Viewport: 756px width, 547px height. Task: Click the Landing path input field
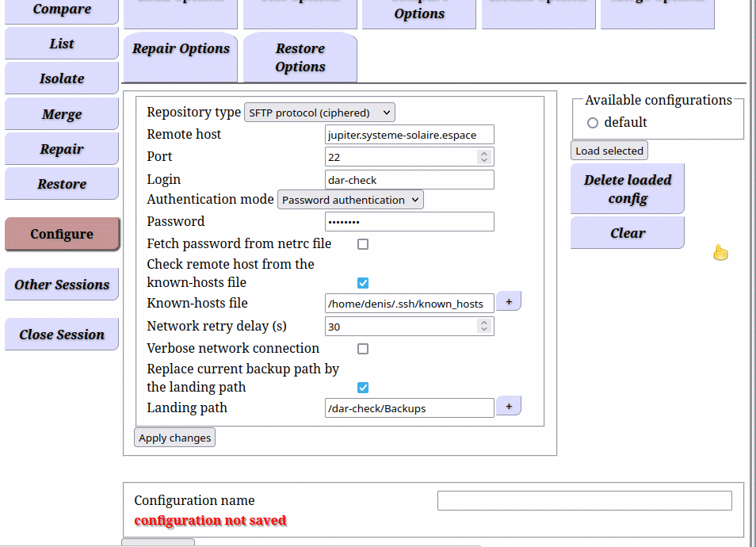point(410,408)
